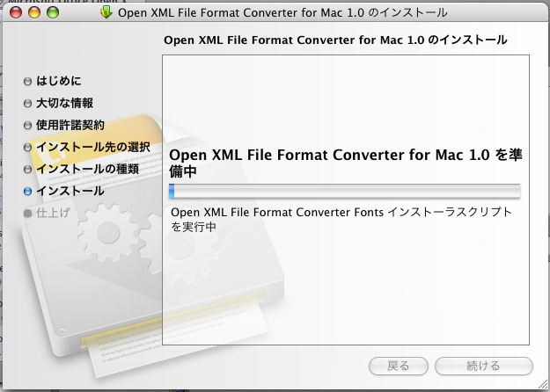Select the インストールの種類 step
550x392 pixels.
tap(88, 170)
